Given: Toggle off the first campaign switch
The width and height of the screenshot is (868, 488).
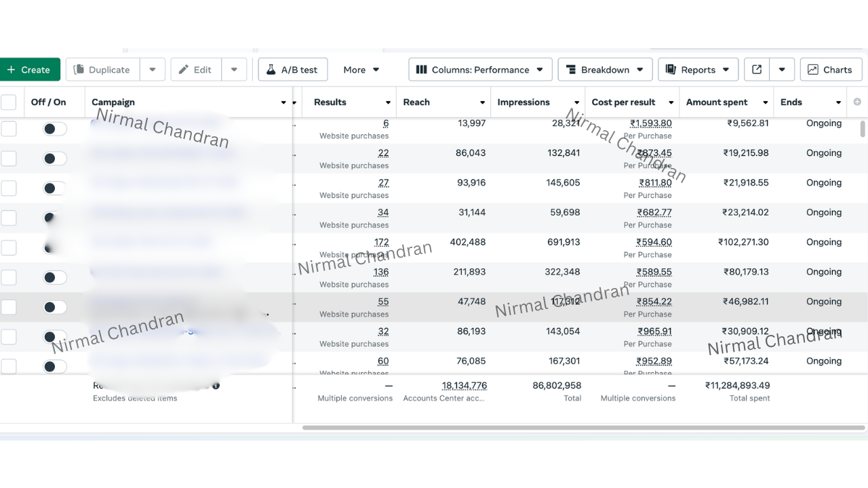Looking at the screenshot, I should (54, 129).
